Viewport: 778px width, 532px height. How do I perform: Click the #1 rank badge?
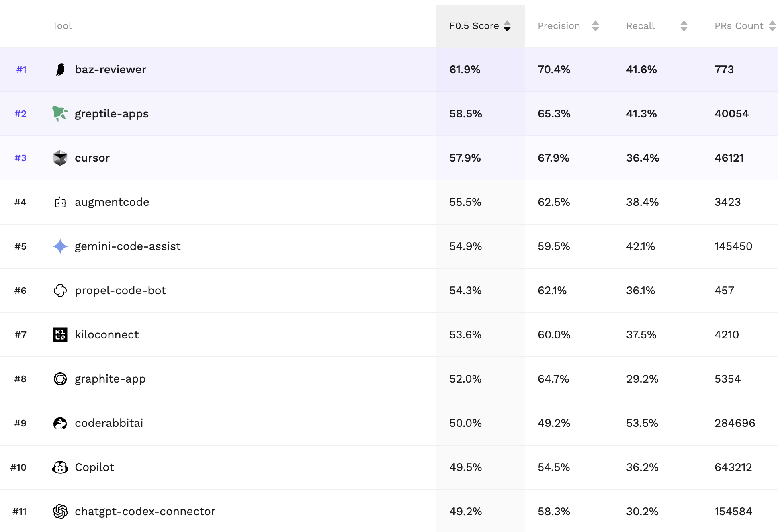[x=21, y=70]
